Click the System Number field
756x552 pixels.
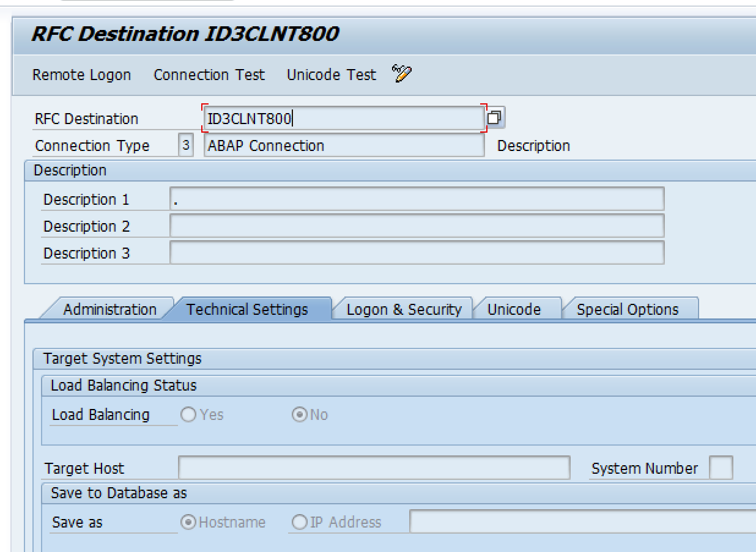point(721,468)
